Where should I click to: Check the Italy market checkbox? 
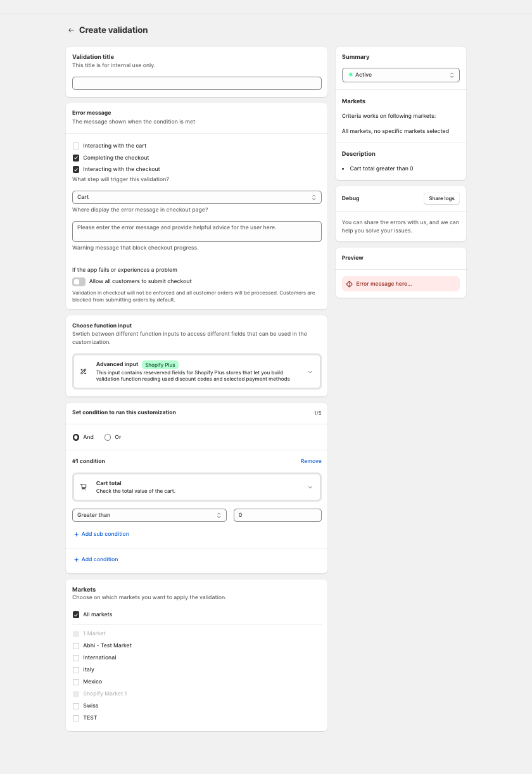[x=76, y=670]
